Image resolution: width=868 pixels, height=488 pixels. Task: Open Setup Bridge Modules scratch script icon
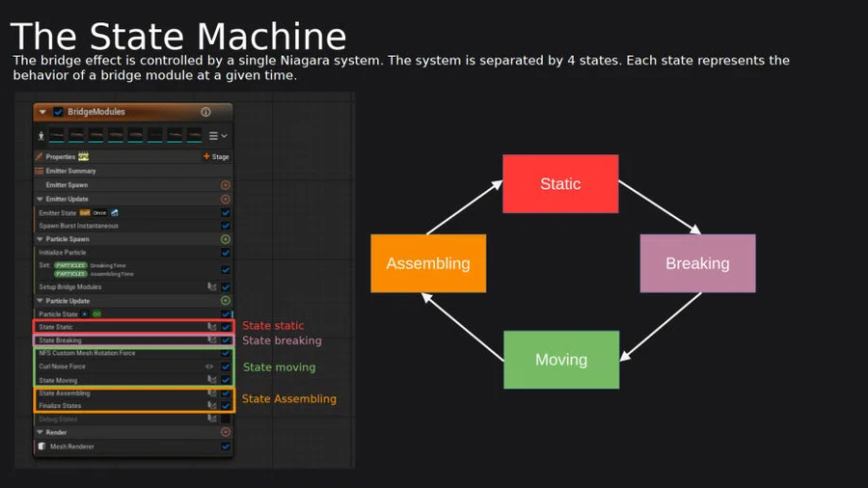coord(211,286)
